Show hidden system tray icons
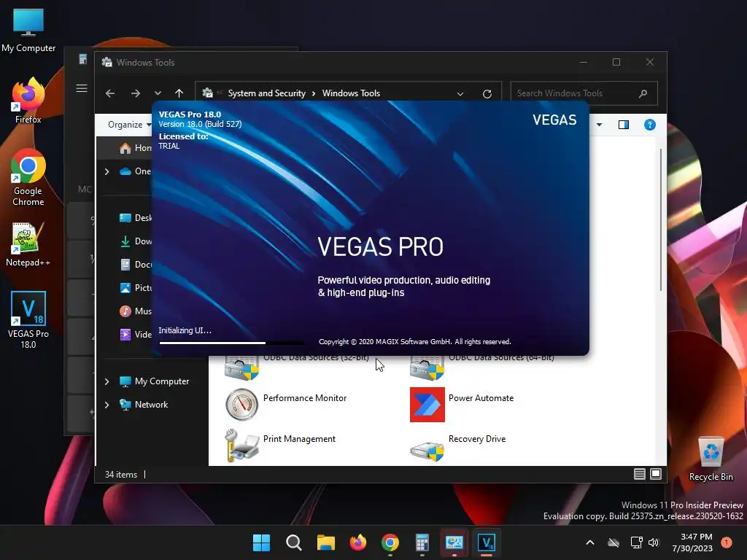 589,542
